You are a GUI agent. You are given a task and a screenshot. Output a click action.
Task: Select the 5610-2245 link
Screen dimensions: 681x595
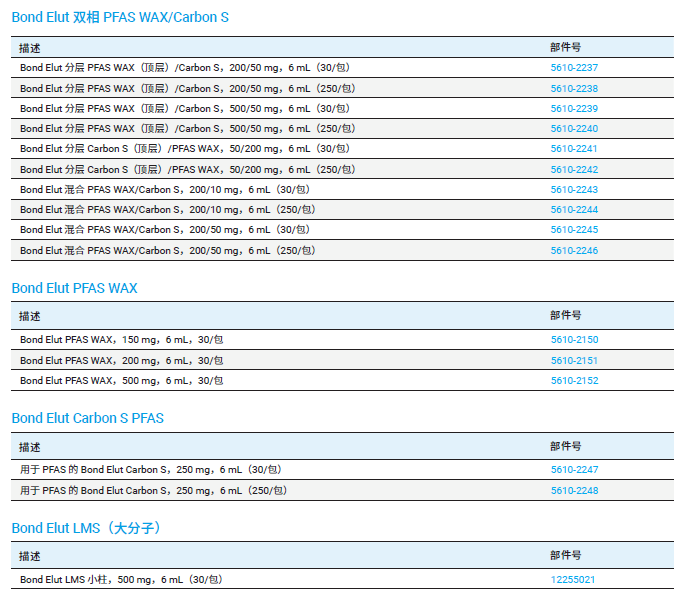574,230
